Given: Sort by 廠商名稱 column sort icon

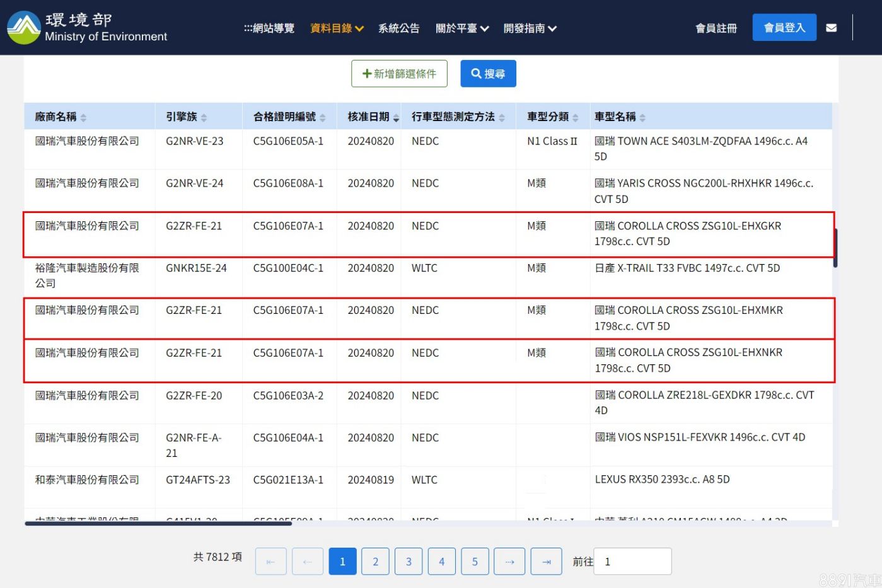Looking at the screenshot, I should (x=83, y=118).
